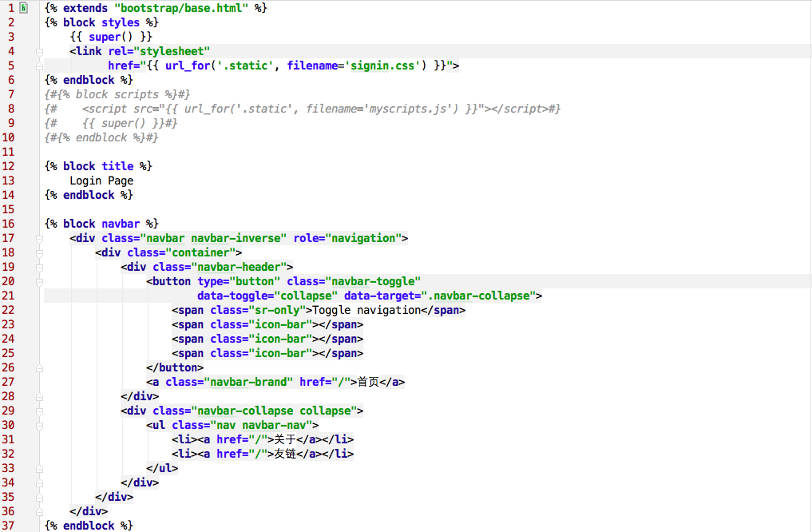812x532 pixels.
Task: Collapse the container div fold on line 18
Action: [39, 253]
